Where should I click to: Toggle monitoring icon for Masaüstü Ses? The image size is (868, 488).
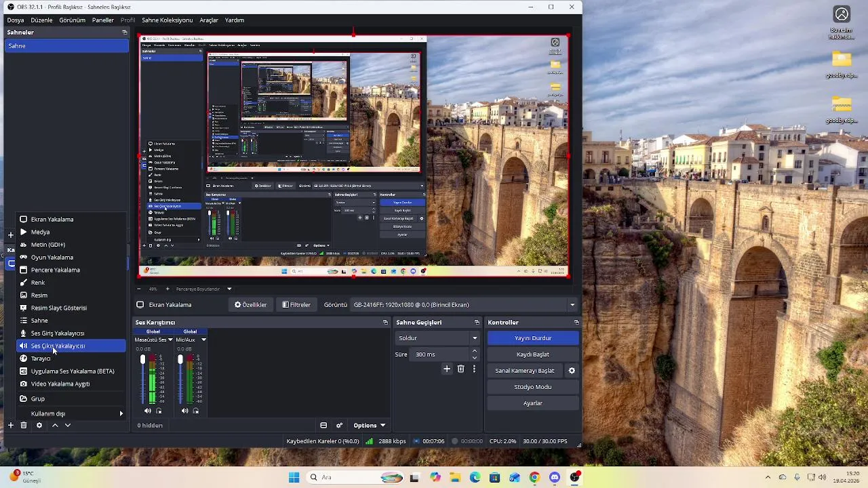(159, 411)
